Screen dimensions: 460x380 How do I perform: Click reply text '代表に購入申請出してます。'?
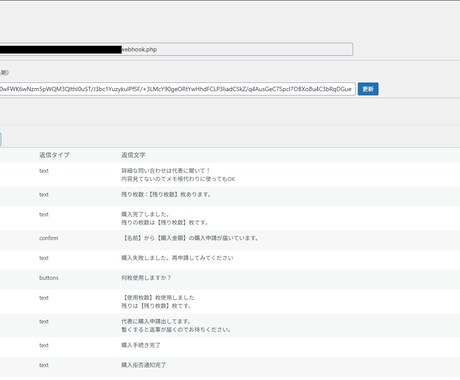tap(156, 321)
